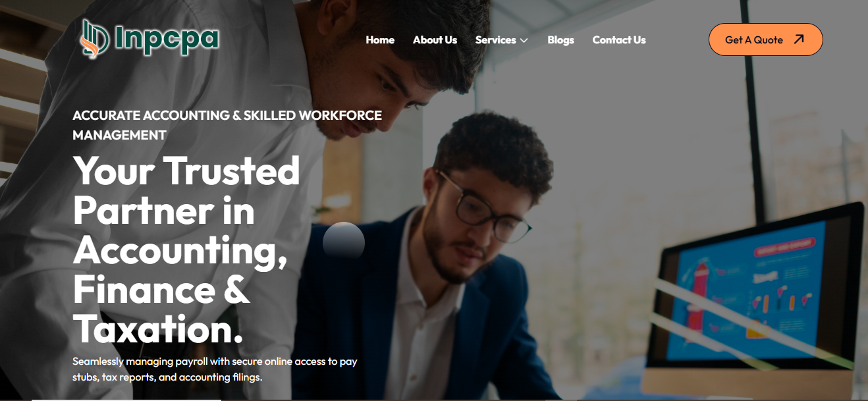Click the "Seamlessly managing payroll" description paragraph
The image size is (868, 401).
tap(215, 369)
